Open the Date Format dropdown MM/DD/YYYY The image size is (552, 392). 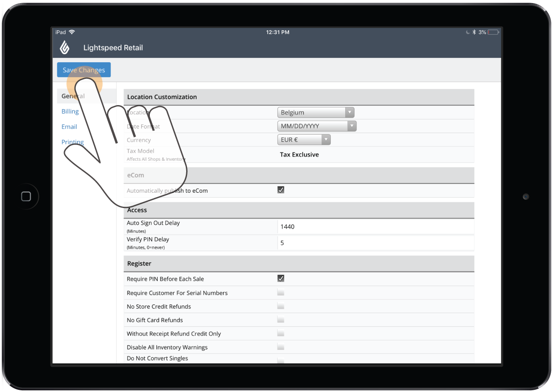[317, 126]
